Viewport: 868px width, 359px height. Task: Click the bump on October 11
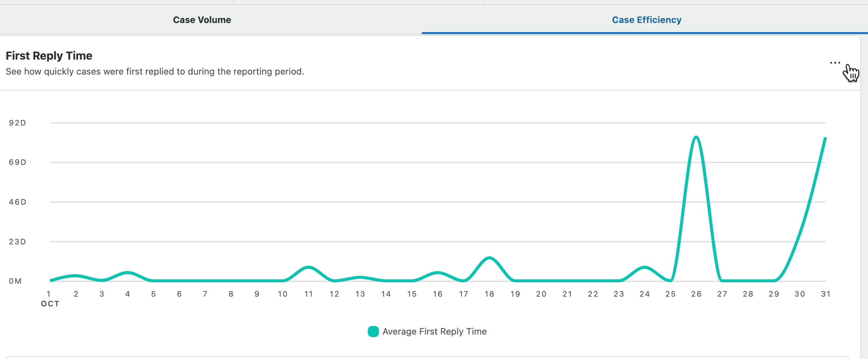(x=308, y=267)
